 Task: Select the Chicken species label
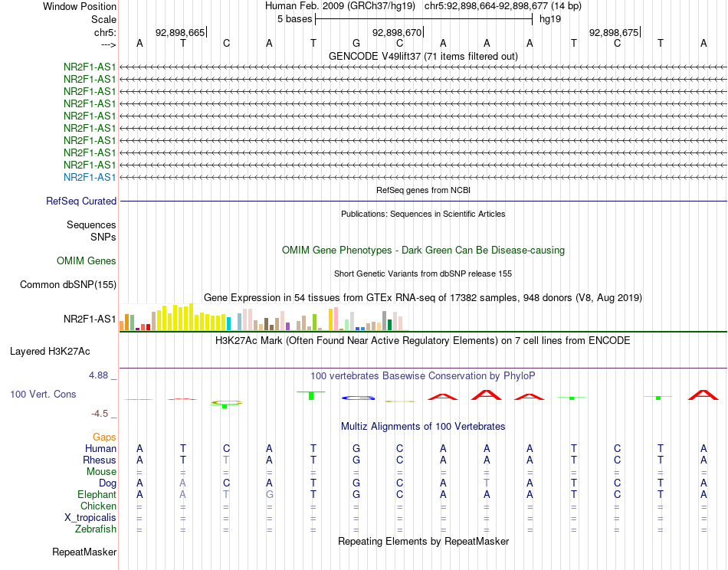pyautogui.click(x=98, y=506)
